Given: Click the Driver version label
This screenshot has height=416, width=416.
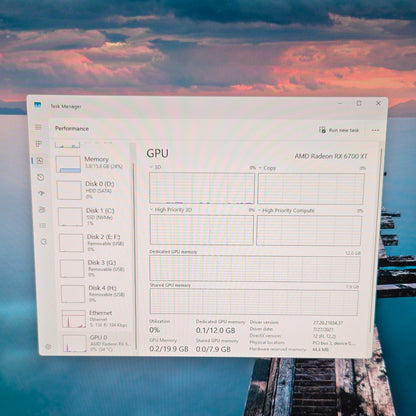Looking at the screenshot, I should [x=264, y=322].
